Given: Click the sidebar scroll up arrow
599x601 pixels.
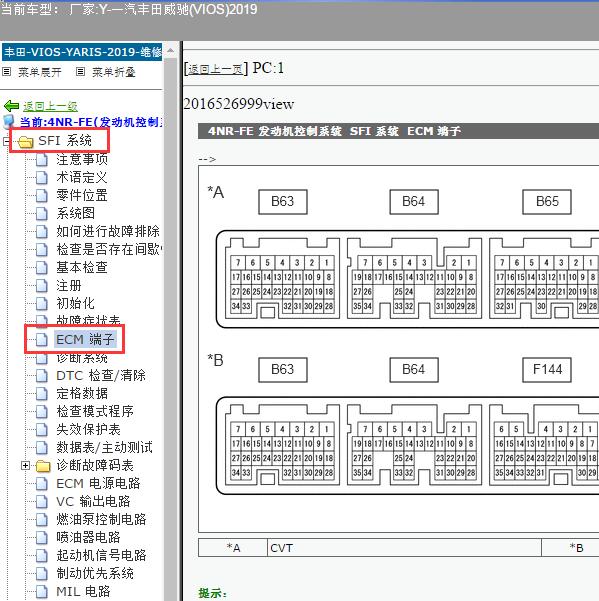Looking at the screenshot, I should tap(171, 51).
